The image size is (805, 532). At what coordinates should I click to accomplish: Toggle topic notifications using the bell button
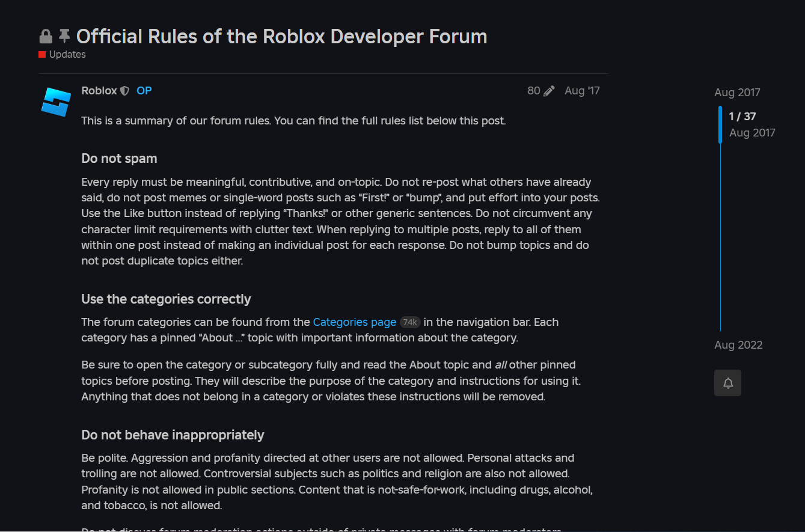[x=727, y=383]
